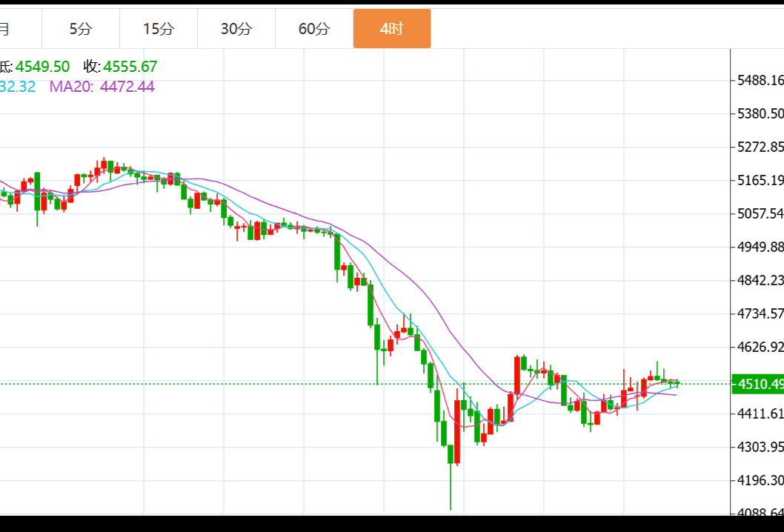784x532 pixels.
Task: Click the 5057.54 price axis label
Action: coord(760,213)
